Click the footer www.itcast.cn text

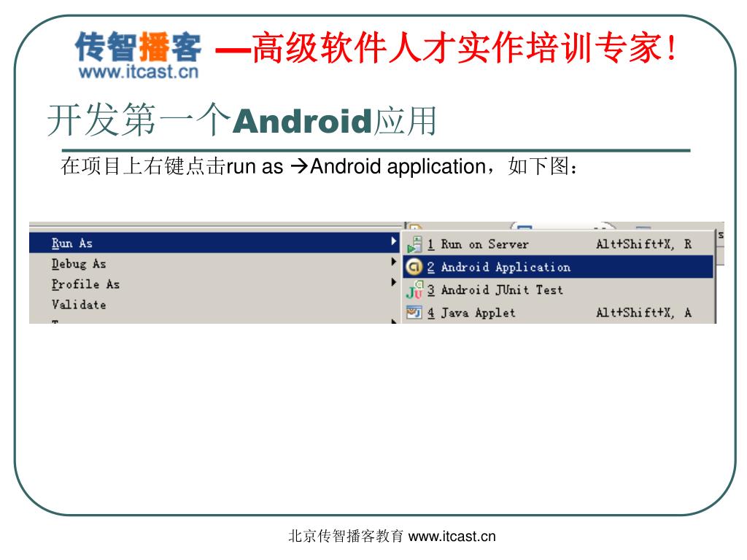[452, 536]
